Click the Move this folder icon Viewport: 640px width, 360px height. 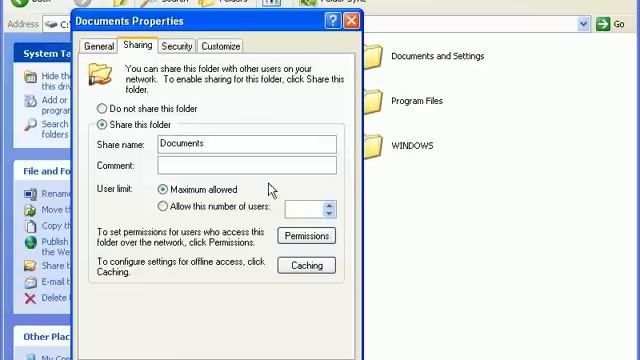(x=31, y=210)
